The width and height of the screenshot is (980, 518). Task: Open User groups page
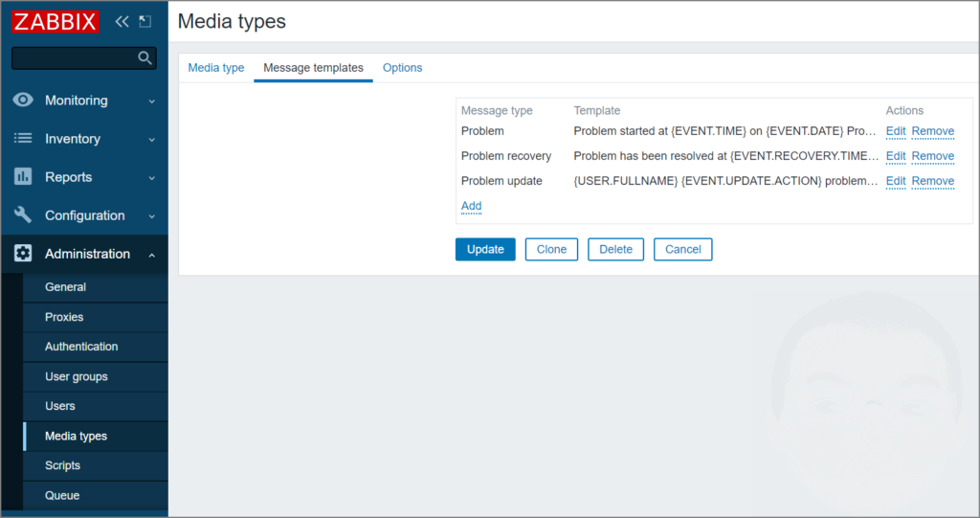pos(77,376)
